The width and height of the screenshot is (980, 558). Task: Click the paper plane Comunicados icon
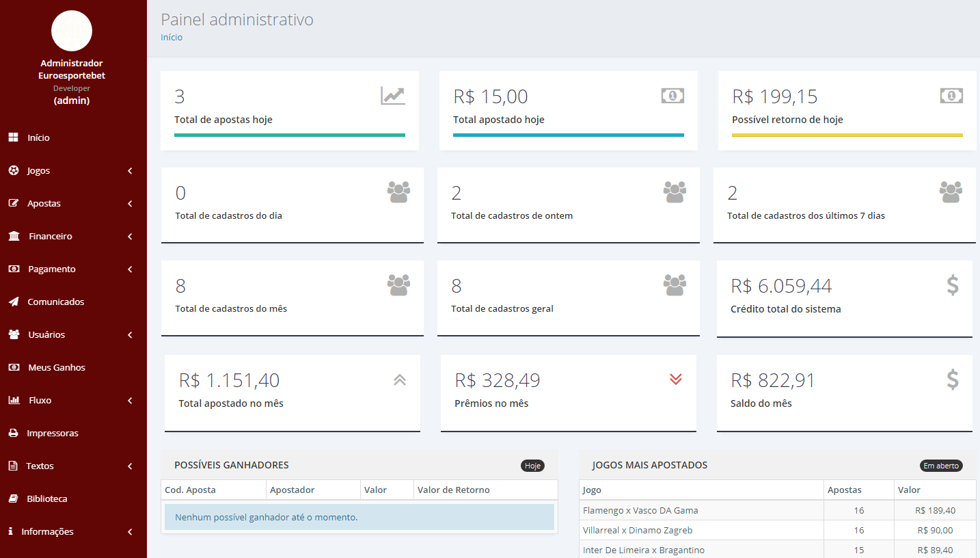click(x=14, y=302)
